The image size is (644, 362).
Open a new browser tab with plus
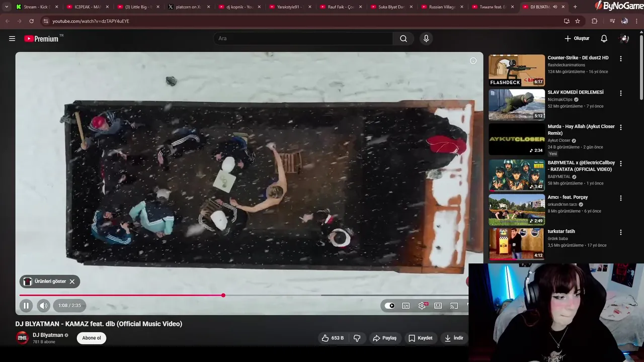tap(575, 7)
